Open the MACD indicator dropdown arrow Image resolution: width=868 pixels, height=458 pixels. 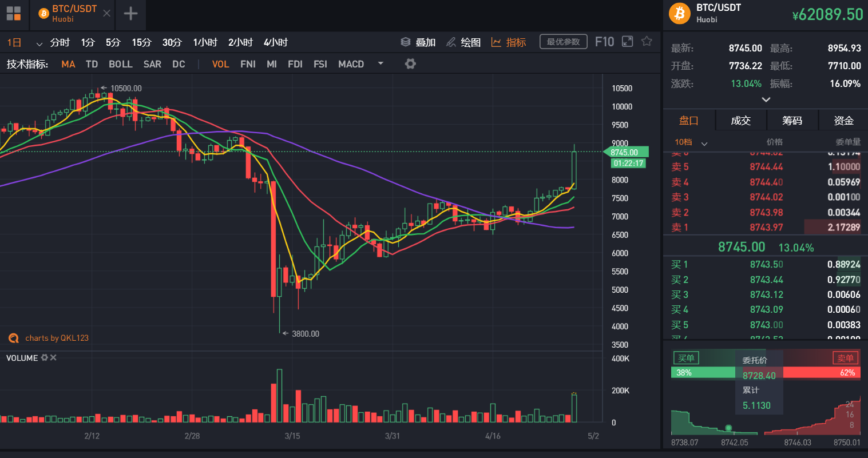tap(381, 64)
